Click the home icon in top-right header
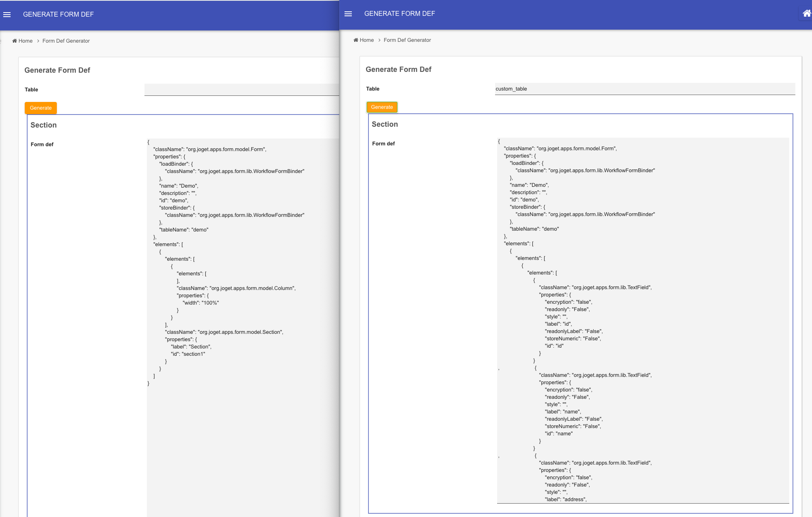812x517 pixels. (x=806, y=13)
